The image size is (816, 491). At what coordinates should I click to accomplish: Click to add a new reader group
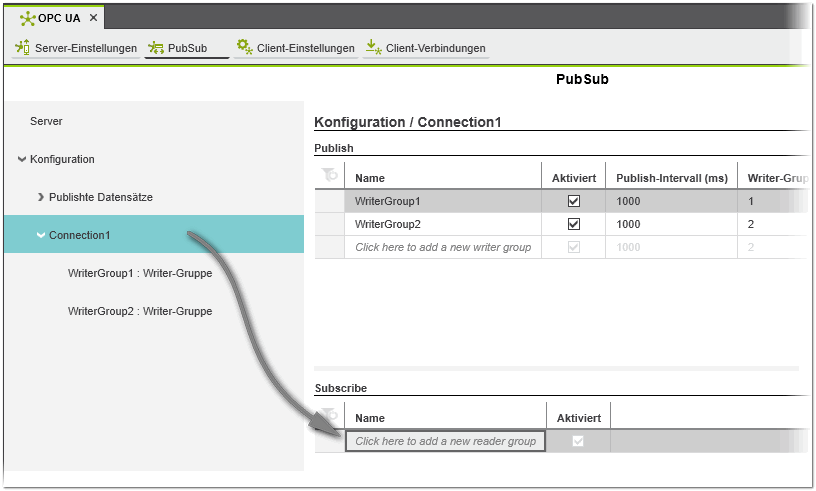(445, 441)
